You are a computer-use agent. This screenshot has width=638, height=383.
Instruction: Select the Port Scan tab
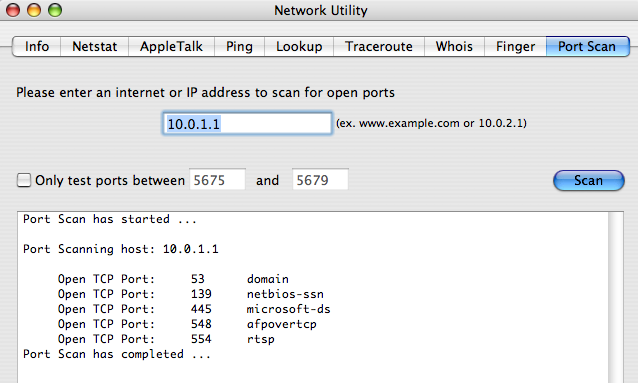pyautogui.click(x=588, y=46)
